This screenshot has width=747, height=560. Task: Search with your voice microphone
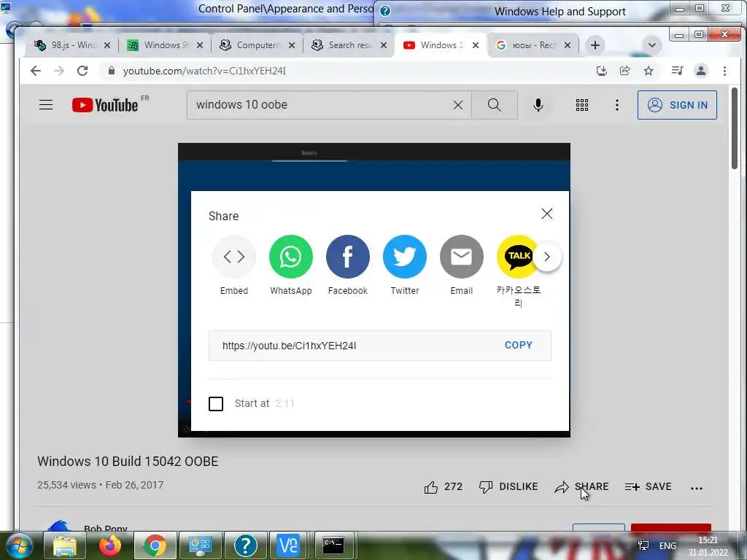coord(538,105)
